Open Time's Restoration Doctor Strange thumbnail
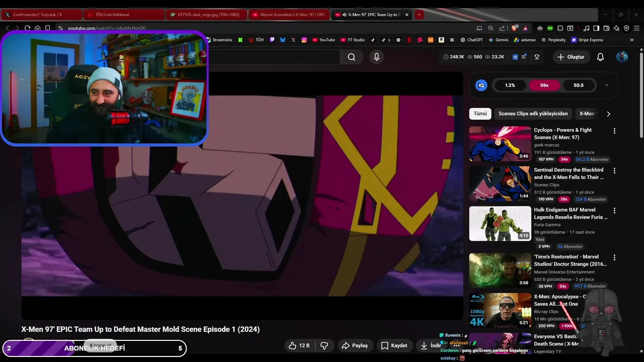Image resolution: width=644 pixels, height=362 pixels. tap(500, 270)
